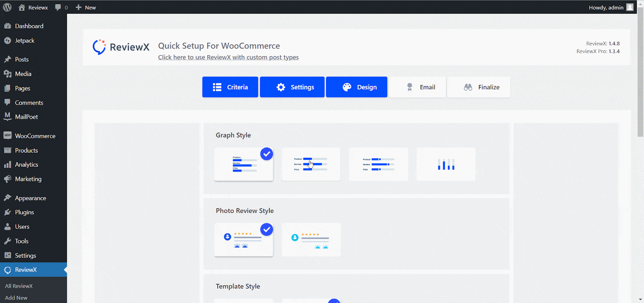Screen dimensions: 644x303
Task: Open All ReviewX submenu link
Action: point(19,286)
